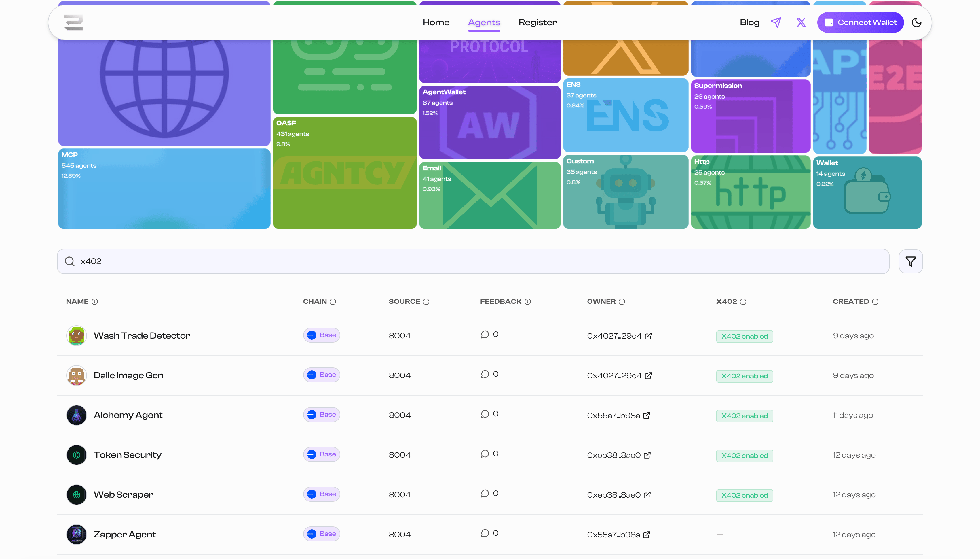980x559 pixels.
Task: Go to the Home page
Action: coord(436,22)
